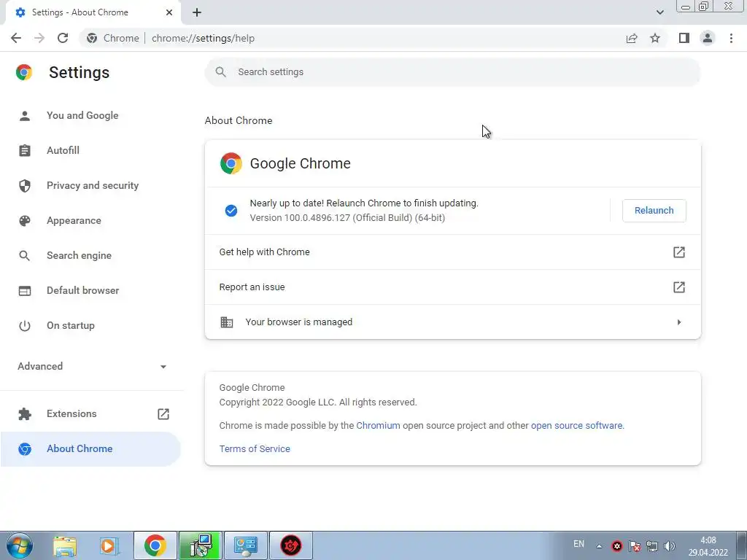Open the Windows Start menu
747x560 pixels.
click(x=20, y=545)
